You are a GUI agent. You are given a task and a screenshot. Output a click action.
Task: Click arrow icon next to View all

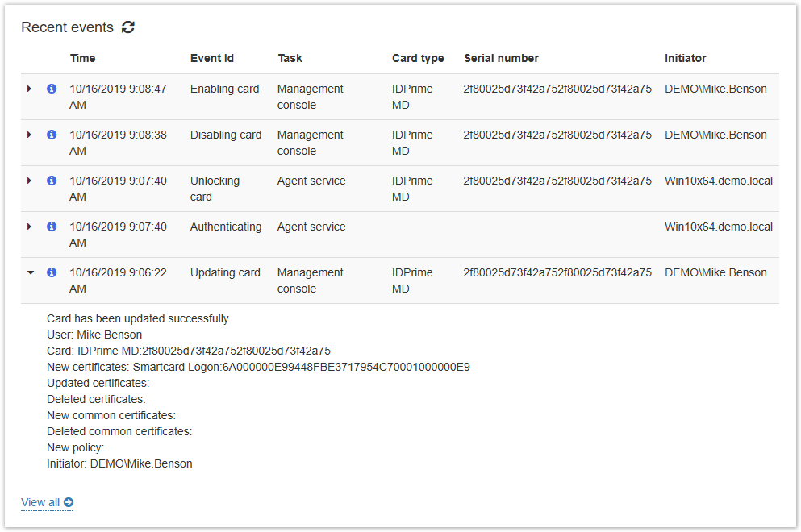[69, 502]
